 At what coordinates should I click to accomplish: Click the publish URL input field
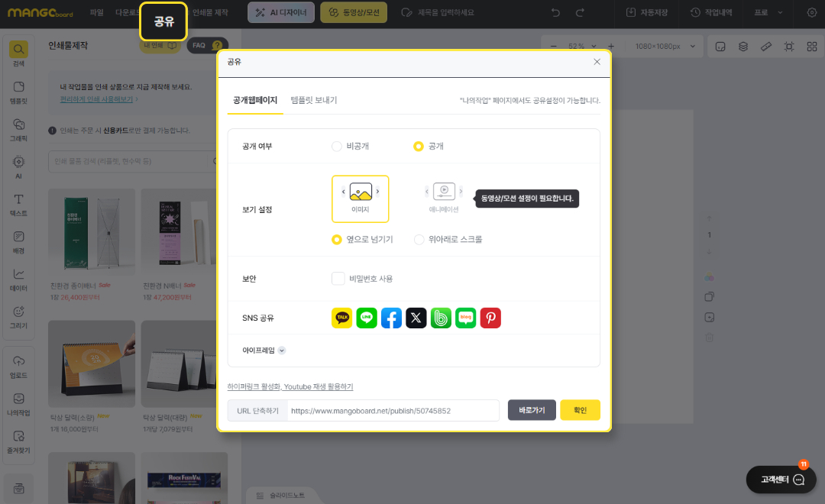coord(393,410)
